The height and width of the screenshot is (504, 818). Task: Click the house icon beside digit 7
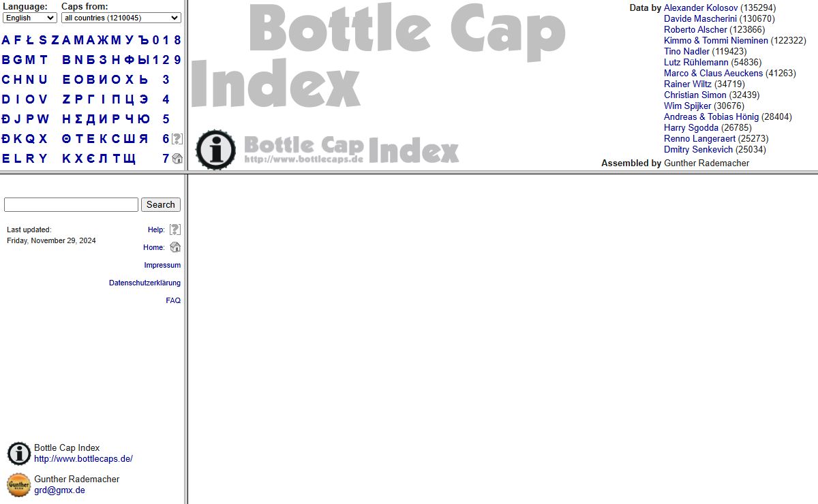pyautogui.click(x=177, y=159)
